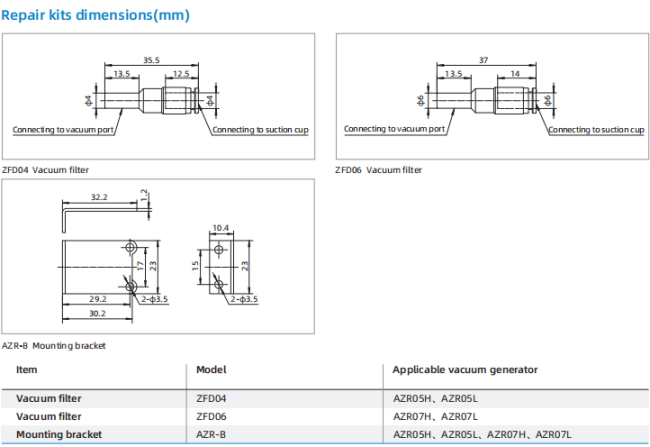Select the "Mounting bracket" item cell
Screen dimensions: 650x447
57,433
